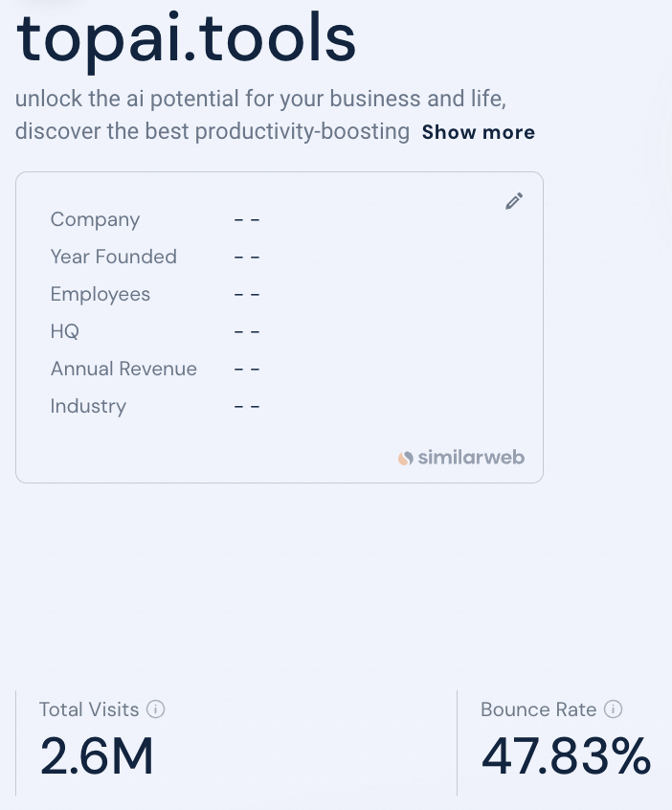672x810 pixels.
Task: Select the Annual Revenue label
Action: 123,369
